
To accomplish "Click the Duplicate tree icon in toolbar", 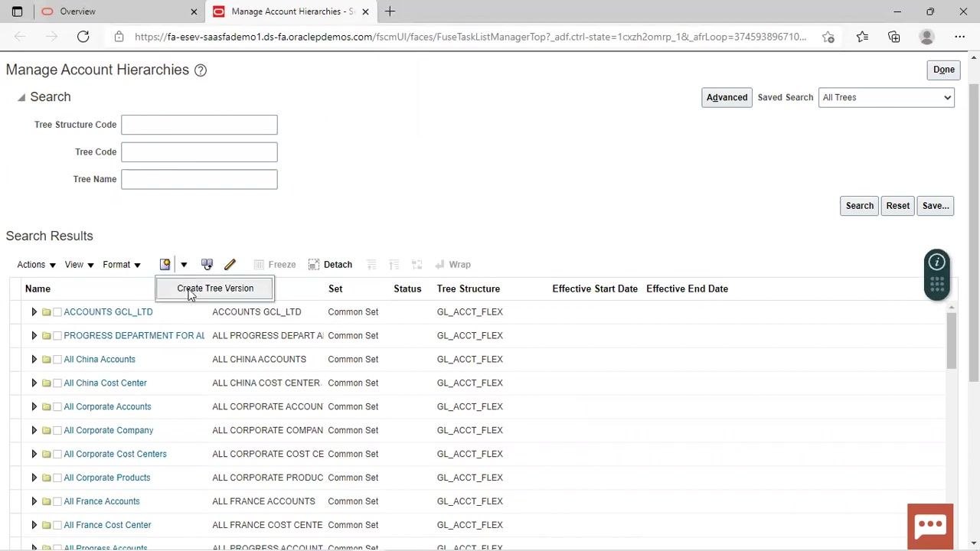I will [207, 264].
